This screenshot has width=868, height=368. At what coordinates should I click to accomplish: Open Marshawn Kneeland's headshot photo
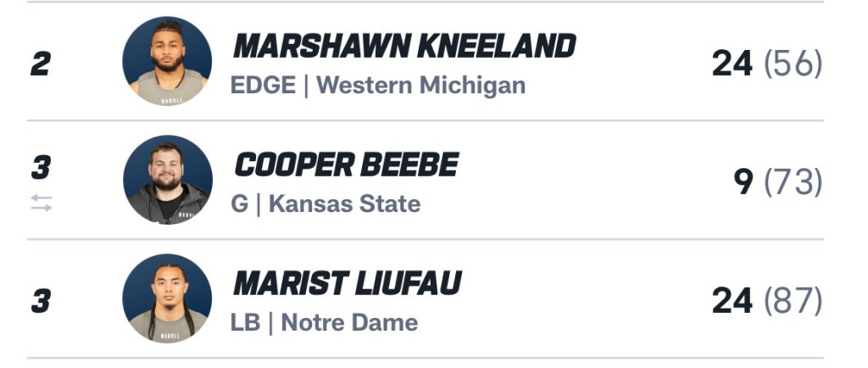tap(167, 61)
